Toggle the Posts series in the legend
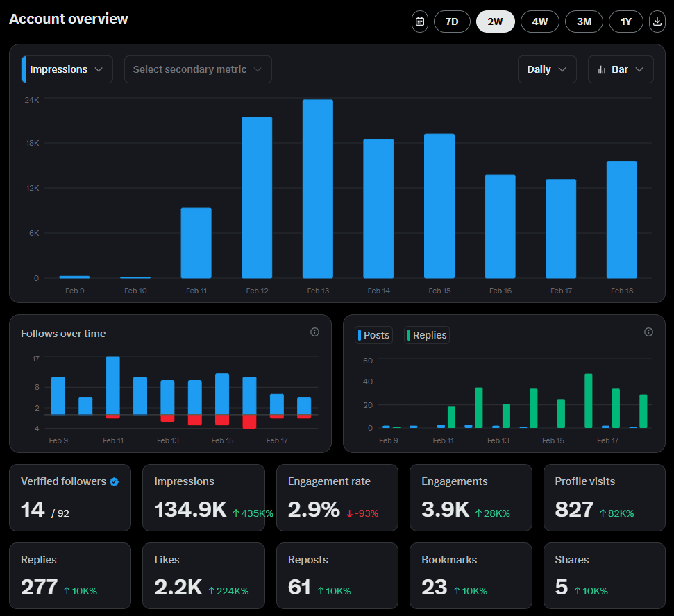 tap(373, 335)
